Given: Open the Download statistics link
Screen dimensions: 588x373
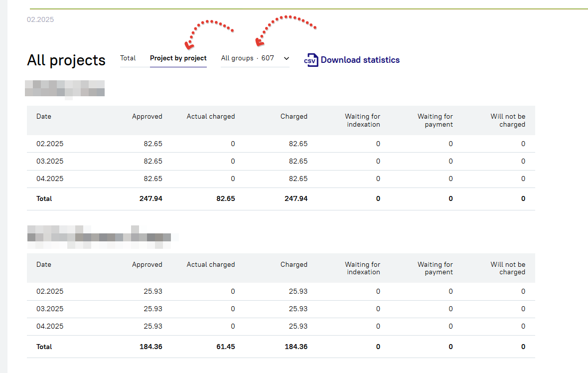Looking at the screenshot, I should (x=360, y=60).
